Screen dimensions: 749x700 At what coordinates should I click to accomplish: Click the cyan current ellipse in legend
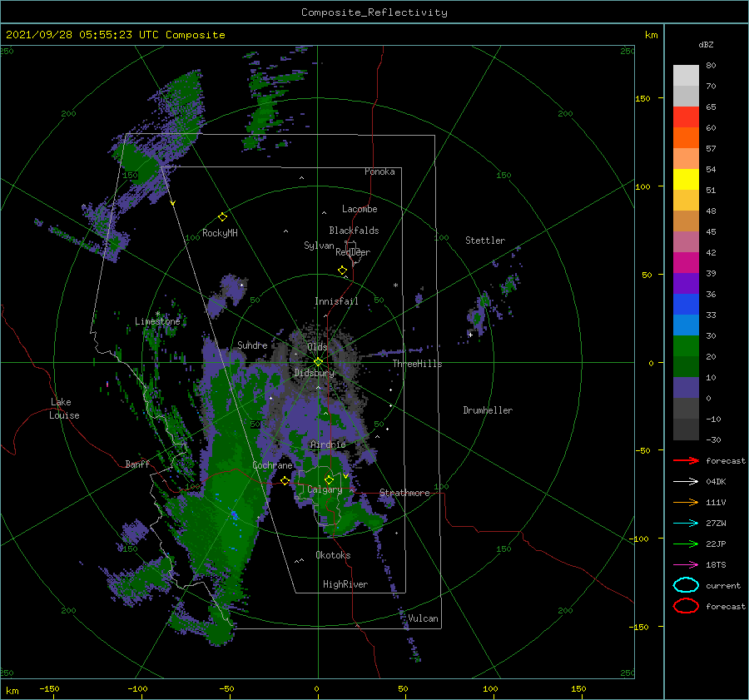pos(686,585)
